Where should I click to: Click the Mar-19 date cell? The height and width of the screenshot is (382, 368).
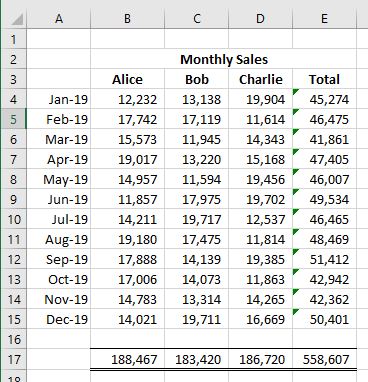59,139
